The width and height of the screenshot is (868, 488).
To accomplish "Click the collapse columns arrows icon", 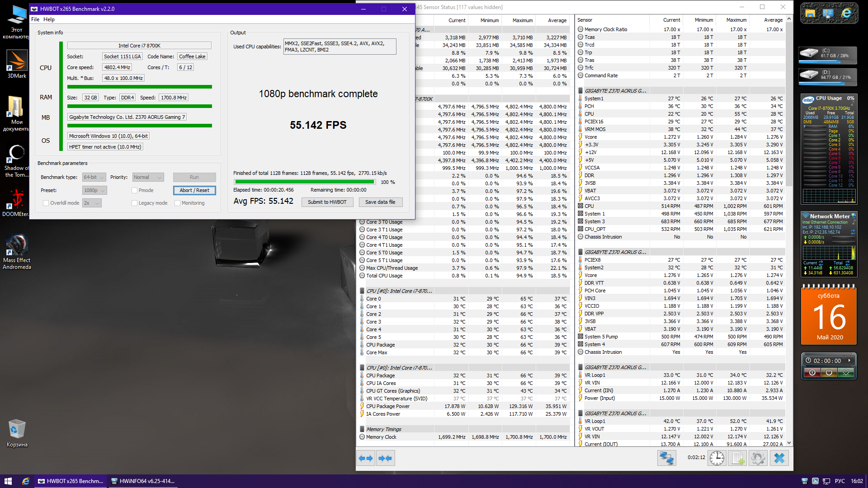I will pos(385,458).
